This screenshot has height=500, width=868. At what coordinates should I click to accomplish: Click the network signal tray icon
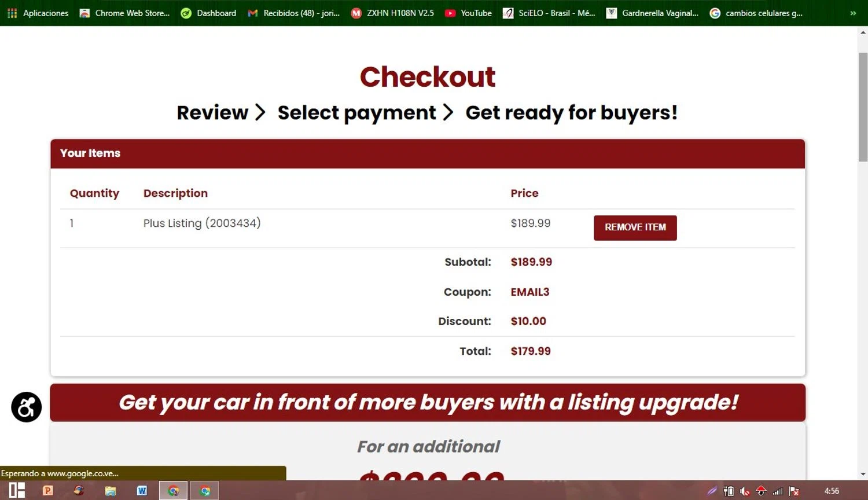point(778,491)
